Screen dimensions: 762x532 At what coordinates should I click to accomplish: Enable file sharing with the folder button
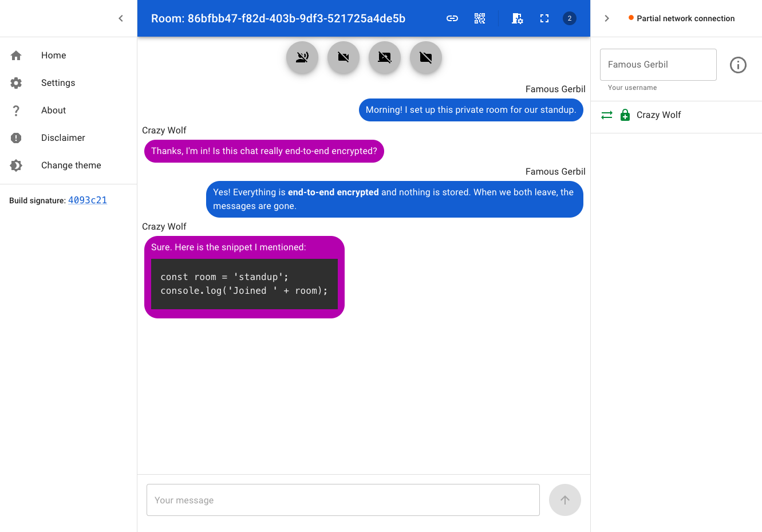click(x=426, y=57)
